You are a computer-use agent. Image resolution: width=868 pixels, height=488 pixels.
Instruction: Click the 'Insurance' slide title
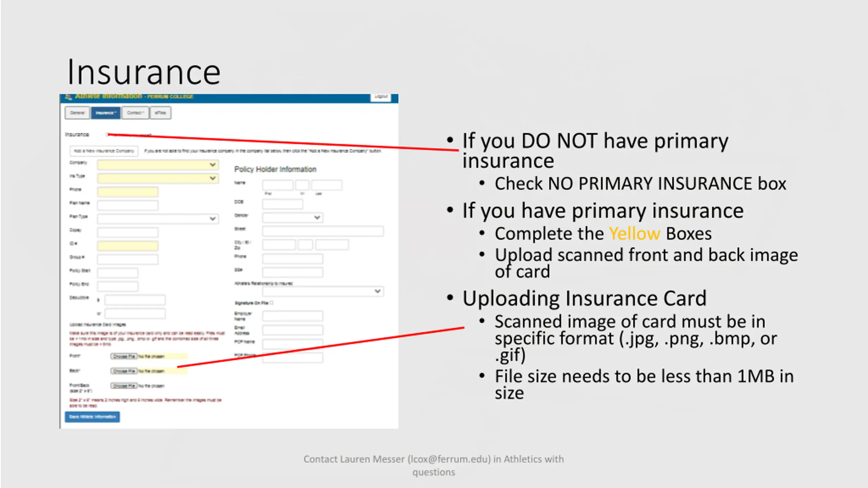coord(144,72)
